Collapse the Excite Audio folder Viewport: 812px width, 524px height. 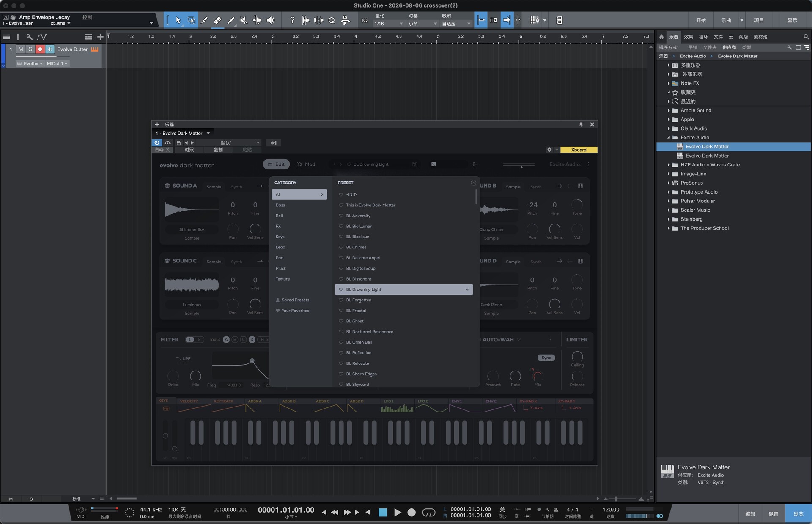(669, 138)
